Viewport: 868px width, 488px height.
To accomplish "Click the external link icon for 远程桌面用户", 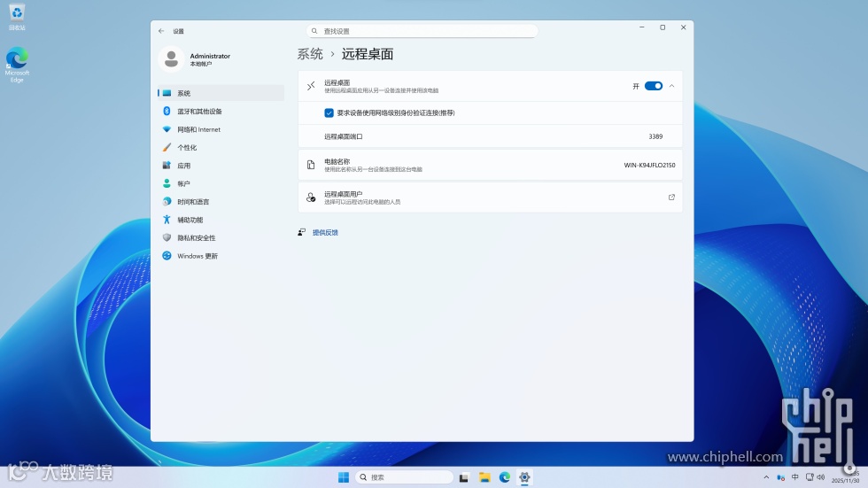I will (x=671, y=197).
